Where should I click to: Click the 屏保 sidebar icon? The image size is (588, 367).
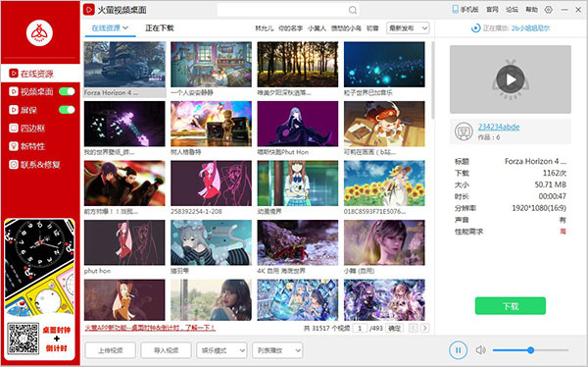pos(14,110)
